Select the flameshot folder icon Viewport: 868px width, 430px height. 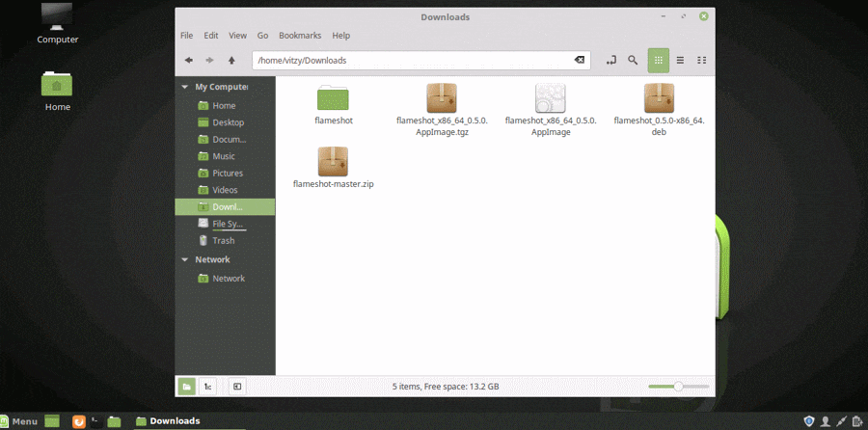click(333, 98)
